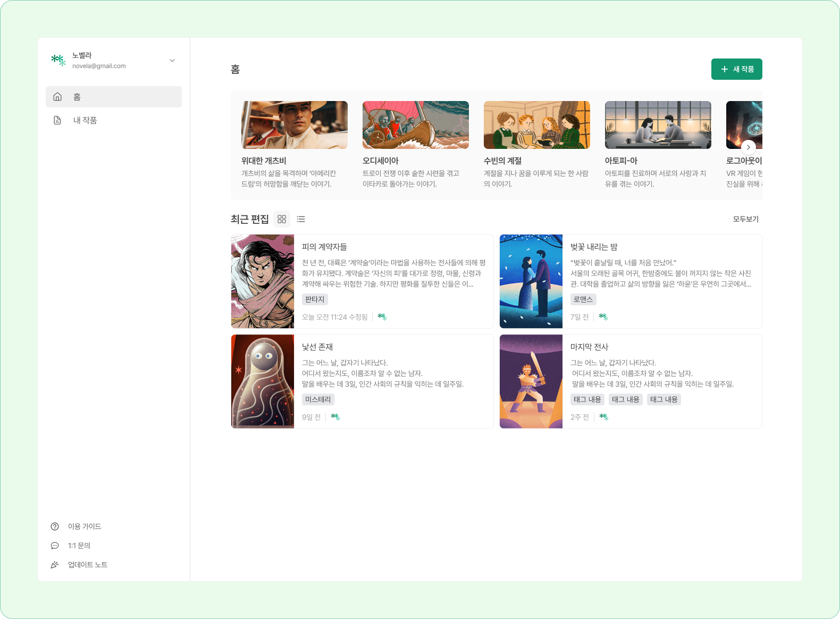
Task: Click the 벚꽃 내리는 밤 description text
Action: coord(661,273)
